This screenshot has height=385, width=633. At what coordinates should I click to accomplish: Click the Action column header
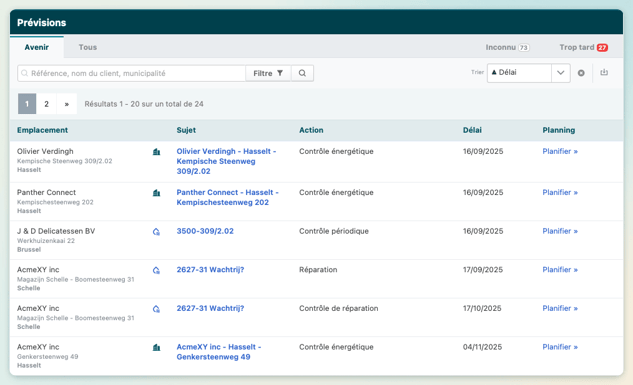(x=311, y=130)
